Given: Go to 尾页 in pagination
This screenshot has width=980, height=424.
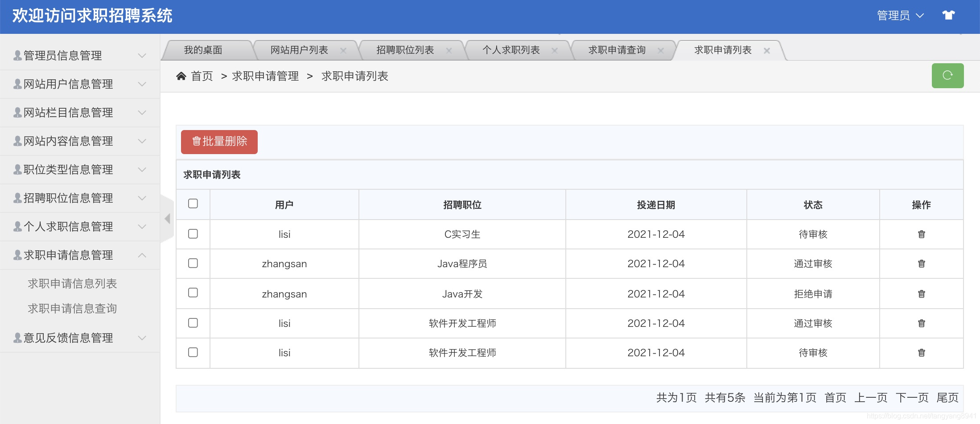Looking at the screenshot, I should point(947,398).
